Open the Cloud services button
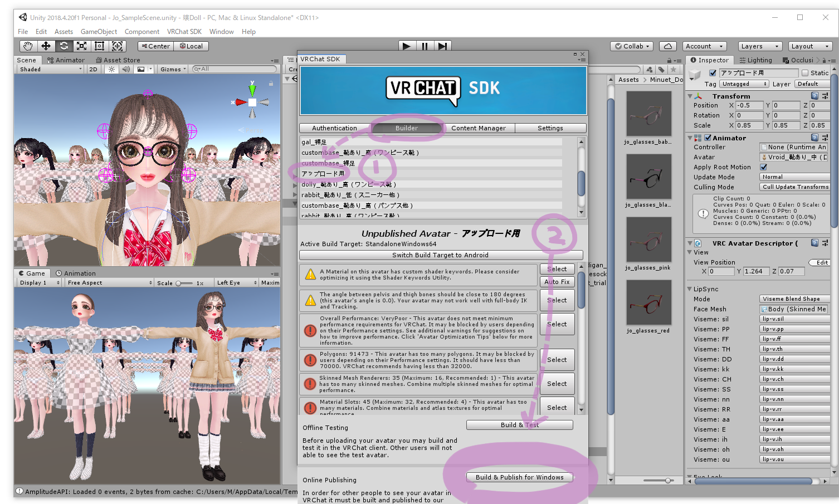 [x=668, y=46]
